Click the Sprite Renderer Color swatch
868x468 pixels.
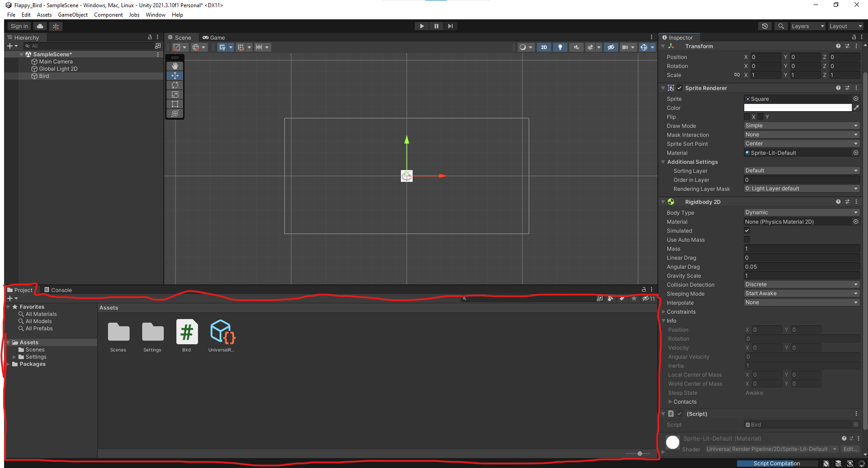(x=798, y=108)
